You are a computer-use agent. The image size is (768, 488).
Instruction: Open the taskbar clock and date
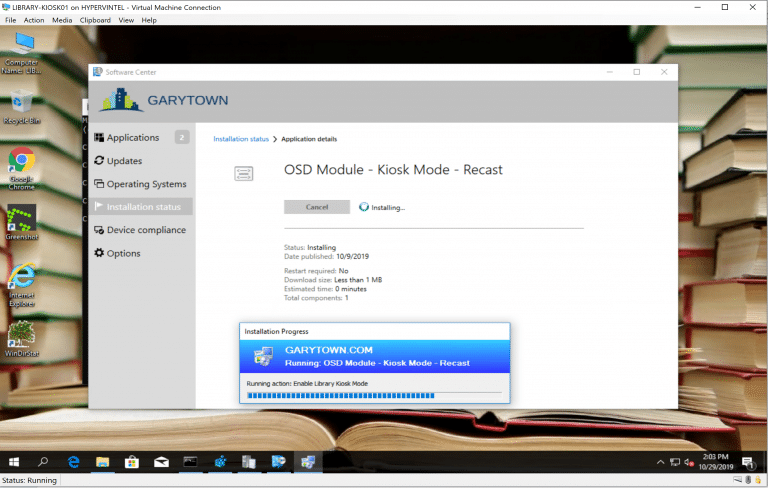coord(716,462)
